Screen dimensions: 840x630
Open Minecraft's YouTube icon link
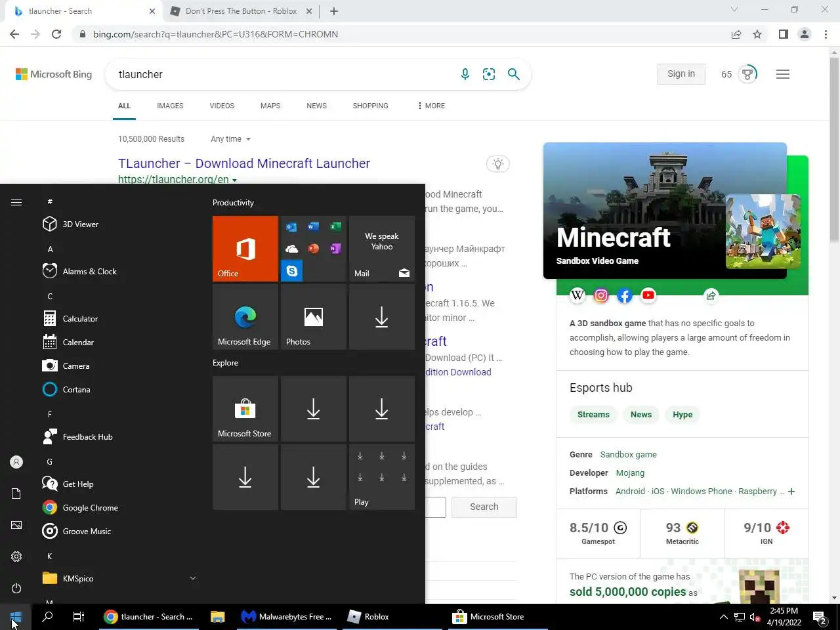click(x=648, y=295)
